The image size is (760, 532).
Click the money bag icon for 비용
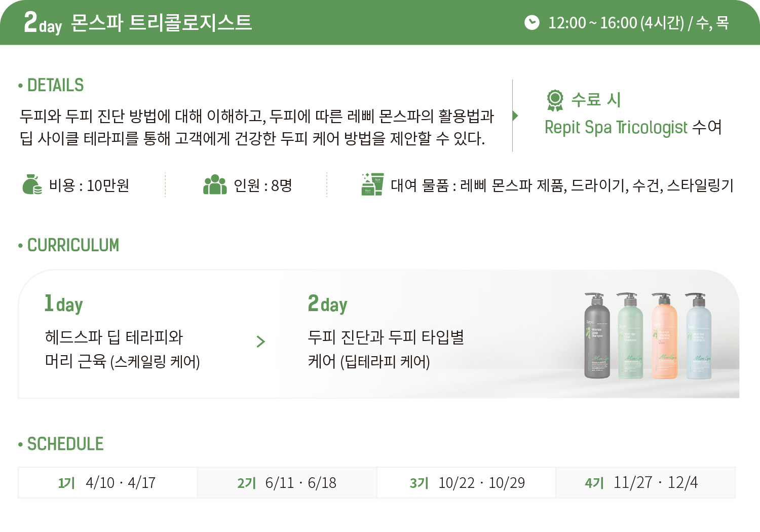pyautogui.click(x=32, y=185)
